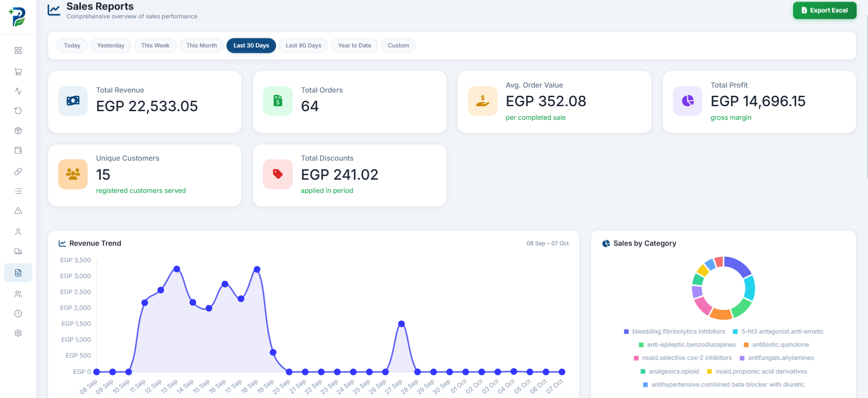The image size is (868, 398).
Task: Click the list icon in sidebar
Action: tap(18, 191)
